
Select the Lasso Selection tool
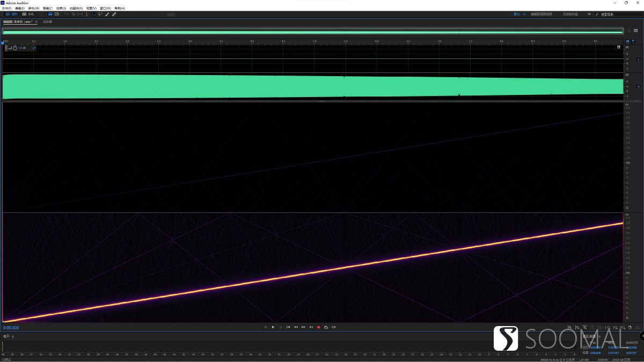pos(100,14)
